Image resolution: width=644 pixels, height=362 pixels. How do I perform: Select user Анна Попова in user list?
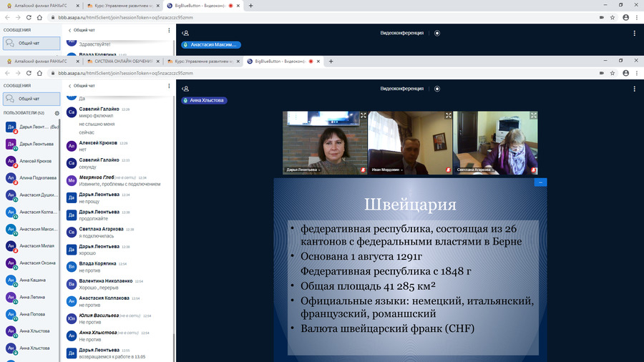(x=31, y=314)
